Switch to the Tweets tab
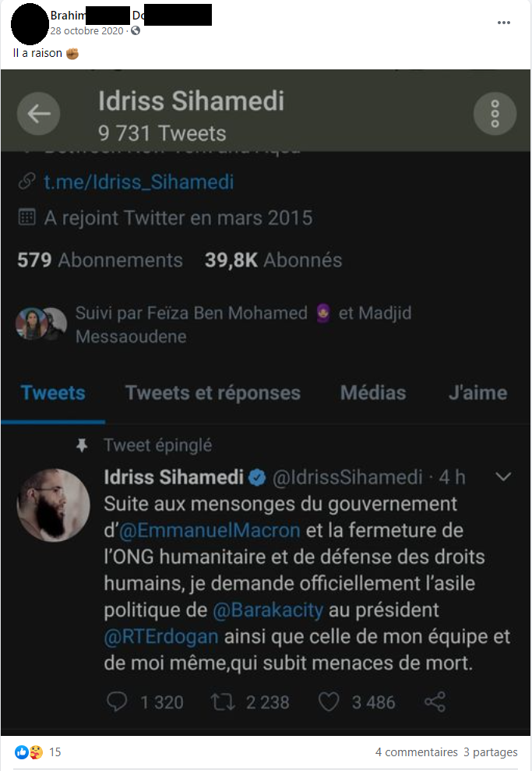Viewport: 532px width, 771px height. (53, 393)
